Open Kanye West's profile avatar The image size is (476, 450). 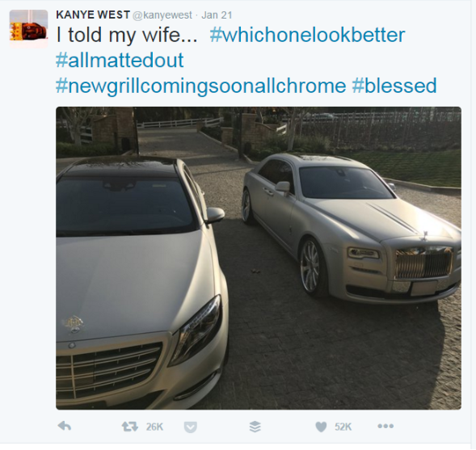(x=28, y=28)
